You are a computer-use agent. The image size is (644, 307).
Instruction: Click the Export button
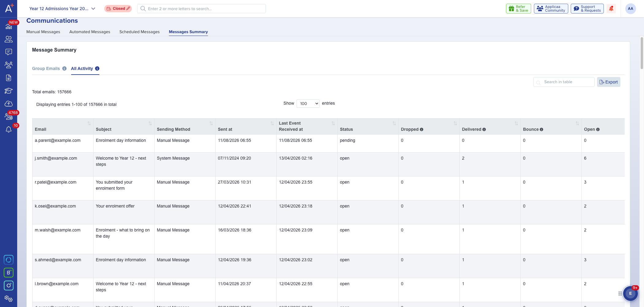point(609,82)
